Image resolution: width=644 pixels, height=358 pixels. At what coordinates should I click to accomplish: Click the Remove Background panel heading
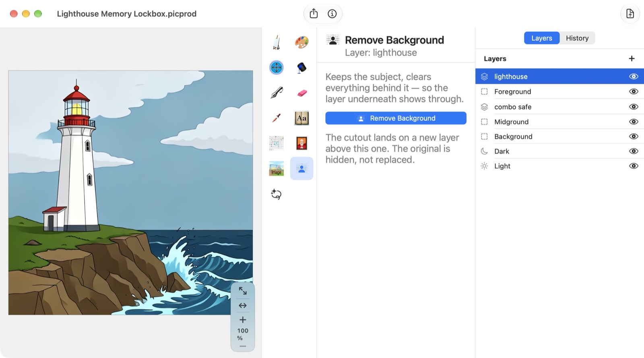pyautogui.click(x=394, y=40)
